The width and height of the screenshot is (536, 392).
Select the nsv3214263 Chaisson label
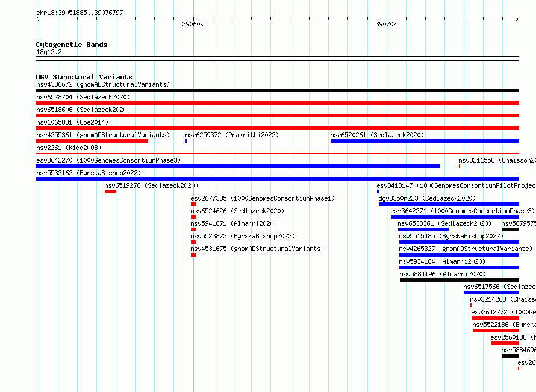click(503, 299)
